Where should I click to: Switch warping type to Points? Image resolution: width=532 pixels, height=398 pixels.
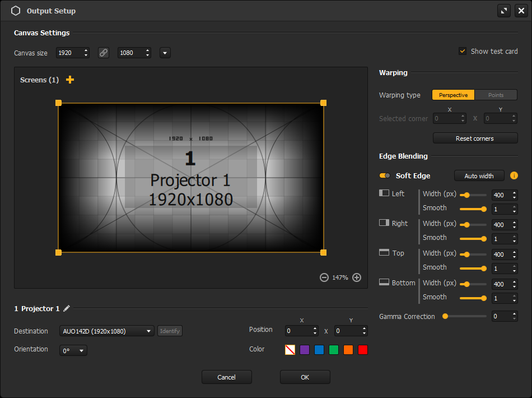(496, 95)
